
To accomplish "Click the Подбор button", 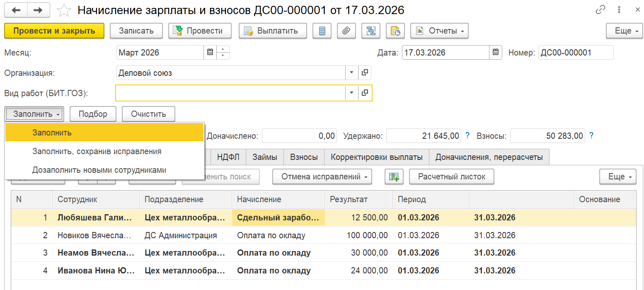I will tap(93, 114).
